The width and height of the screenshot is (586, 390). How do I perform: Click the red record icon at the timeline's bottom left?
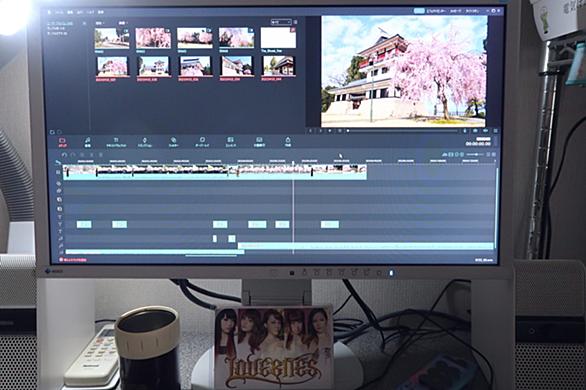click(x=61, y=260)
